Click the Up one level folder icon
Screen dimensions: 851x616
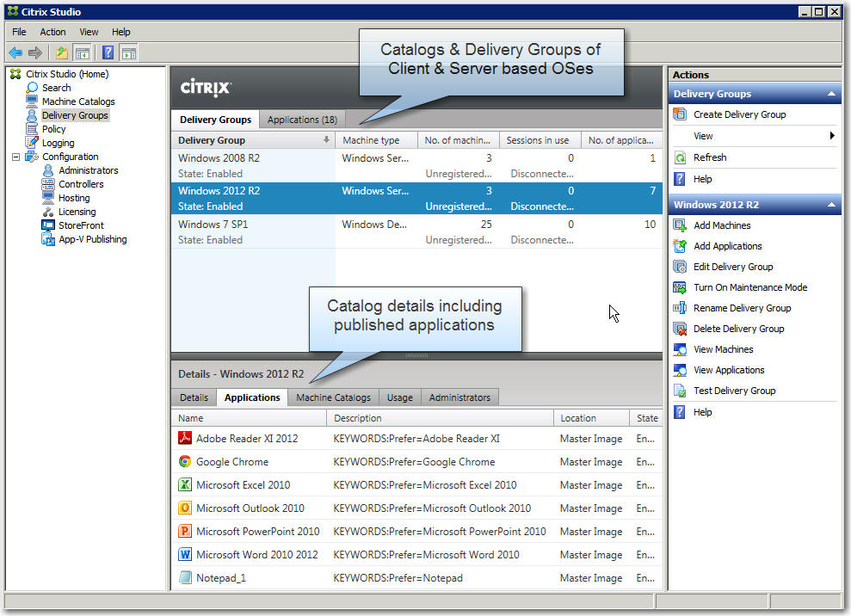[62, 52]
